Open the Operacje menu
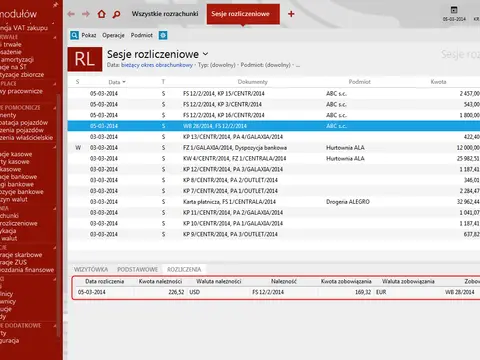Viewport: 480px width, 360px height. coord(113,35)
